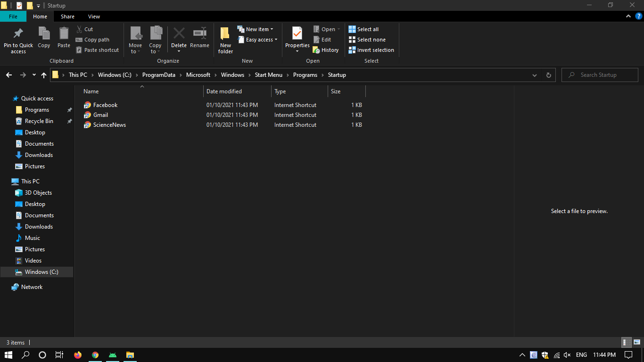The image size is (644, 362).
Task: Open Network in navigation pane
Action: point(32,287)
